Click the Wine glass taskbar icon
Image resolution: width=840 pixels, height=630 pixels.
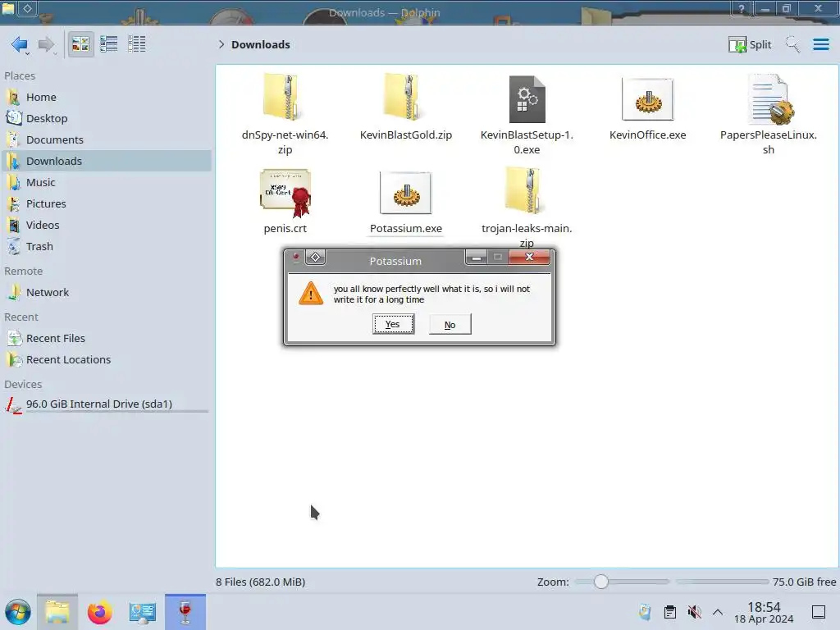(185, 612)
